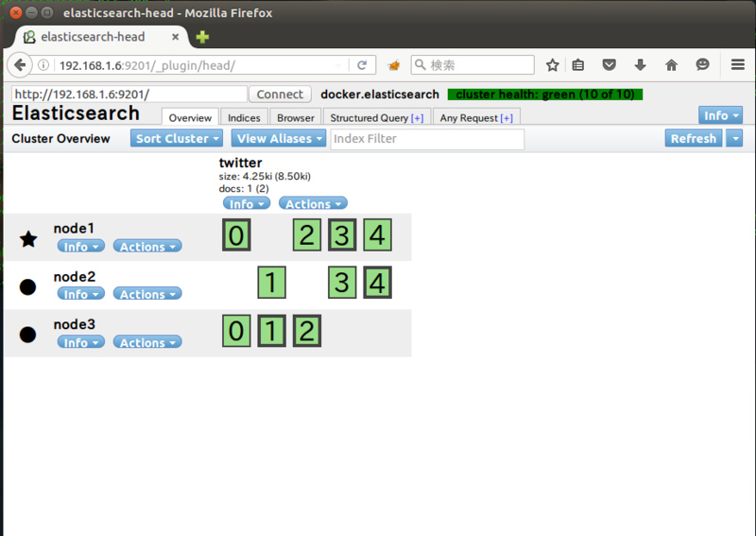Image resolution: width=756 pixels, height=536 pixels.
Task: Open the twitter index Actions dropdown
Action: (x=313, y=203)
